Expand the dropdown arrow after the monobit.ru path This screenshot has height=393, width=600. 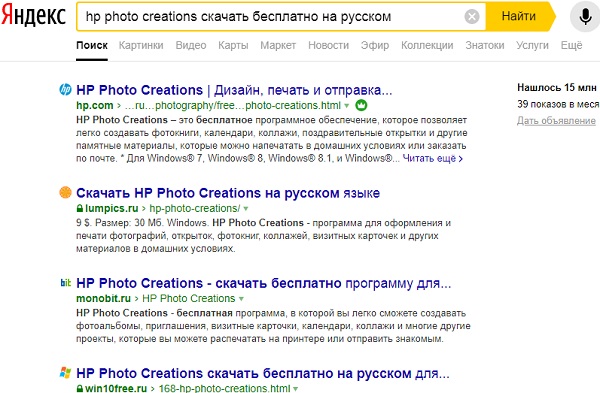click(x=241, y=299)
